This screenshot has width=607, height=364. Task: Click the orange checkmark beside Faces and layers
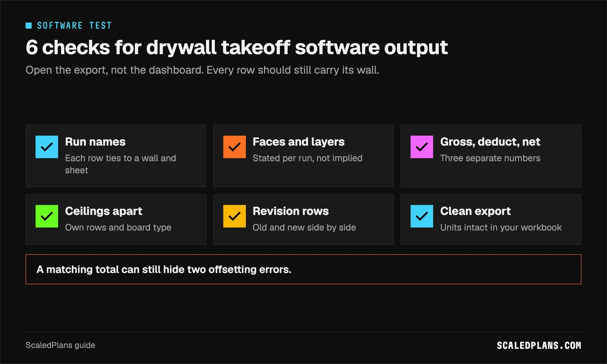(x=234, y=147)
